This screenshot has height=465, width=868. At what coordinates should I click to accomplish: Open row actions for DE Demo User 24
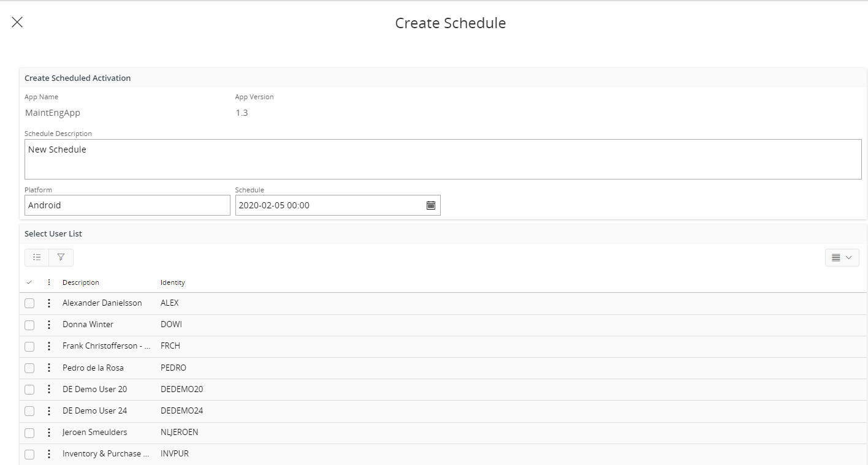(49, 410)
